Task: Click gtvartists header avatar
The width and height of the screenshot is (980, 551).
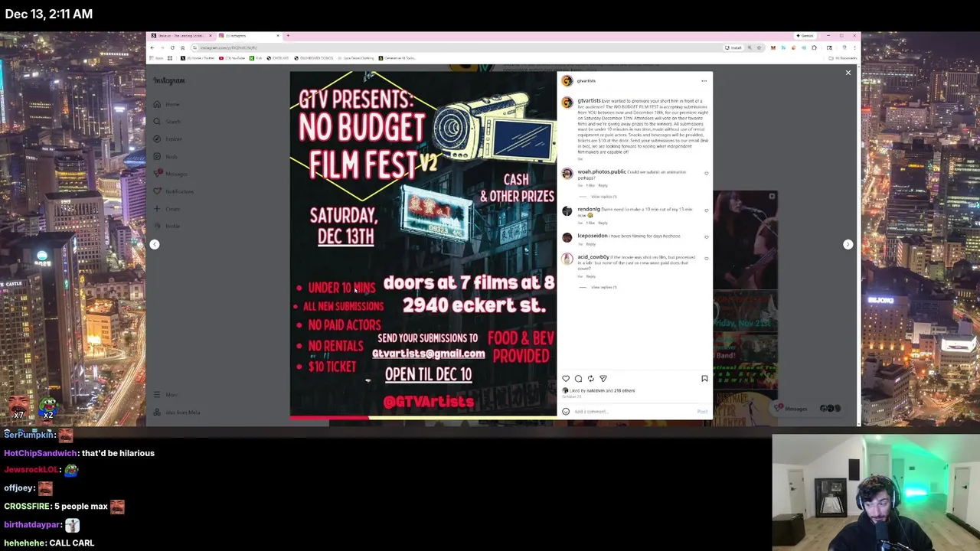Action: click(x=567, y=81)
